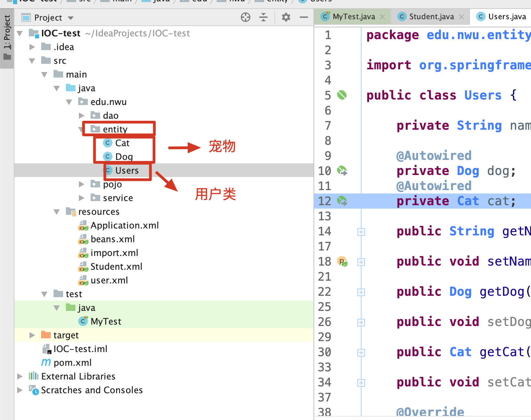The width and height of the screenshot is (531, 420).
Task: Expand the pojo package
Action: coord(82,184)
